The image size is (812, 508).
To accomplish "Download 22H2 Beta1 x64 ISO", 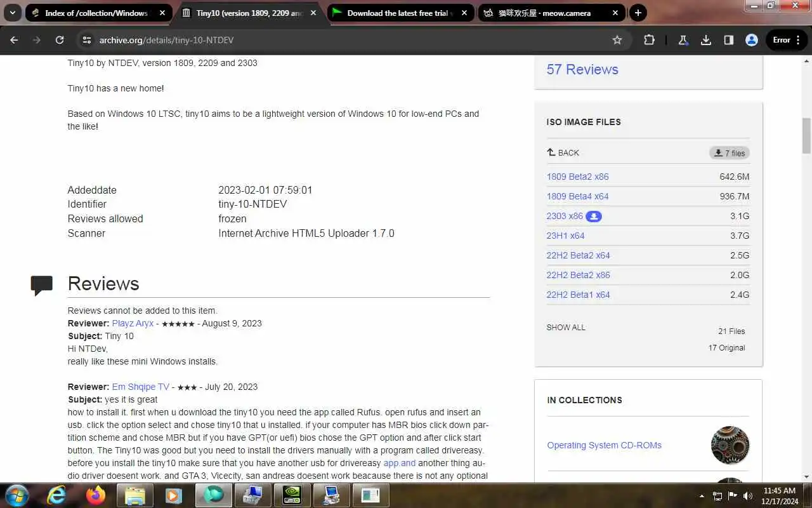I will pyautogui.click(x=578, y=295).
